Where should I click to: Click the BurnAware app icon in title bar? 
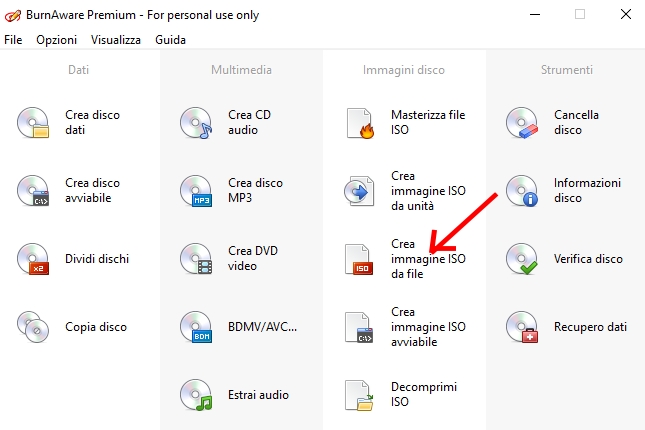pyautogui.click(x=12, y=15)
